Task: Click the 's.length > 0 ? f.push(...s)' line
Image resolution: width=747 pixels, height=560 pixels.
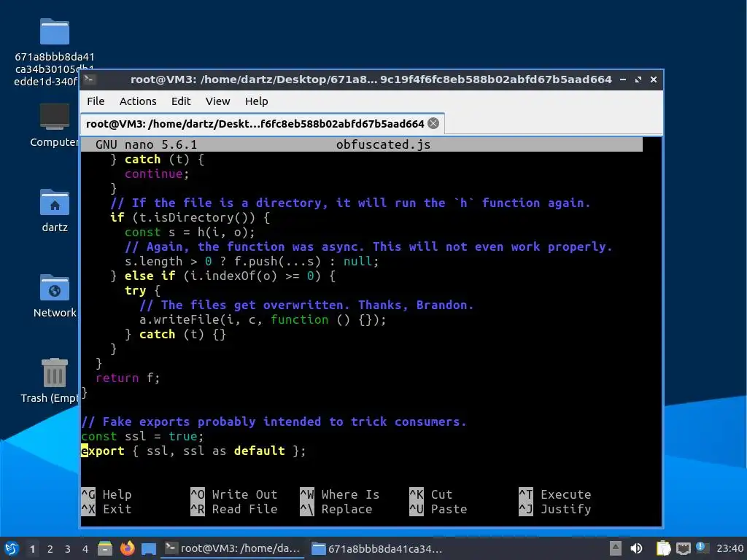Action: (x=252, y=262)
